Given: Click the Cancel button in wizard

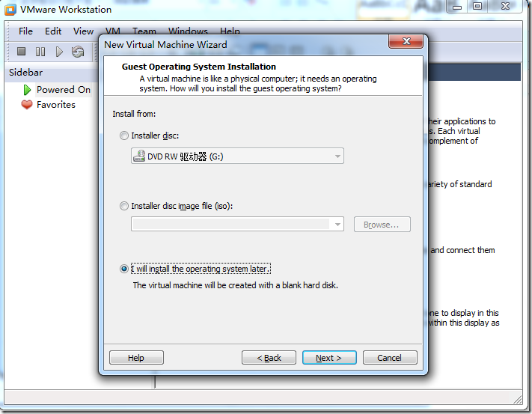Looking at the screenshot, I should tap(390, 358).
